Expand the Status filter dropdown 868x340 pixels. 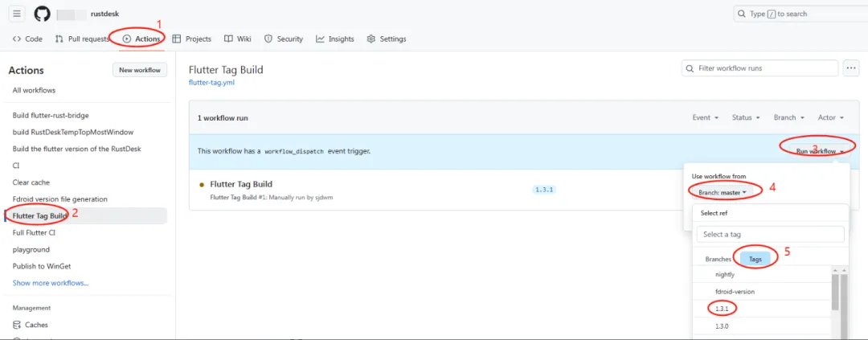pos(745,117)
